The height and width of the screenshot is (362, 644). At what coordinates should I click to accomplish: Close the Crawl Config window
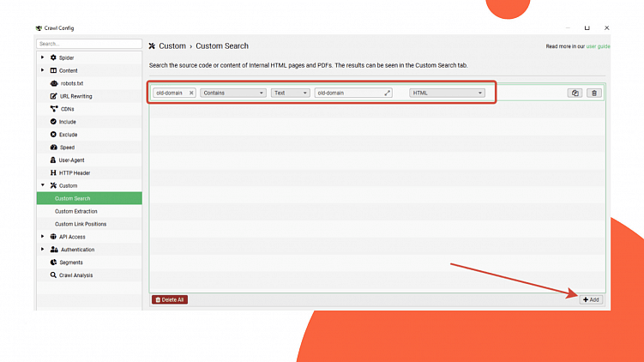point(606,28)
